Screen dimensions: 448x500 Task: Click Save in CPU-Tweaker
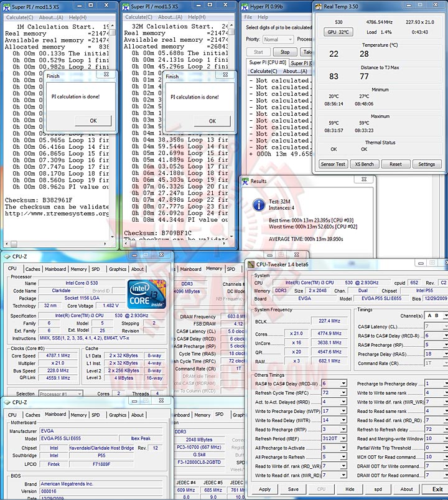tap(293, 489)
